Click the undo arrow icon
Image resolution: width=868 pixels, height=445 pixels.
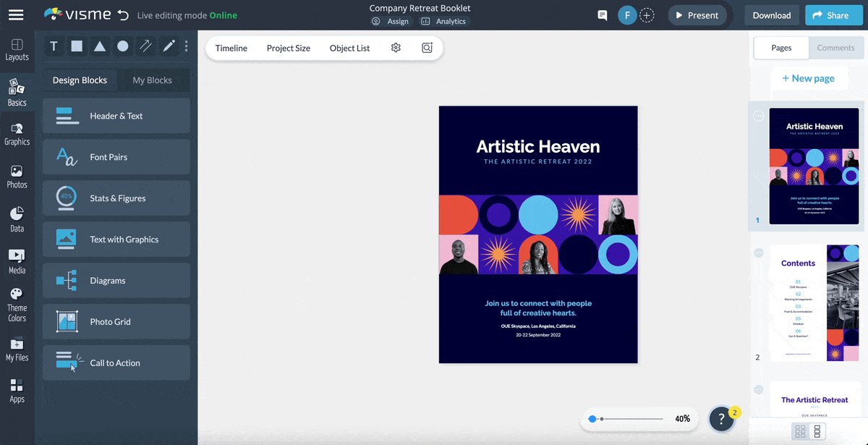pyautogui.click(x=123, y=15)
